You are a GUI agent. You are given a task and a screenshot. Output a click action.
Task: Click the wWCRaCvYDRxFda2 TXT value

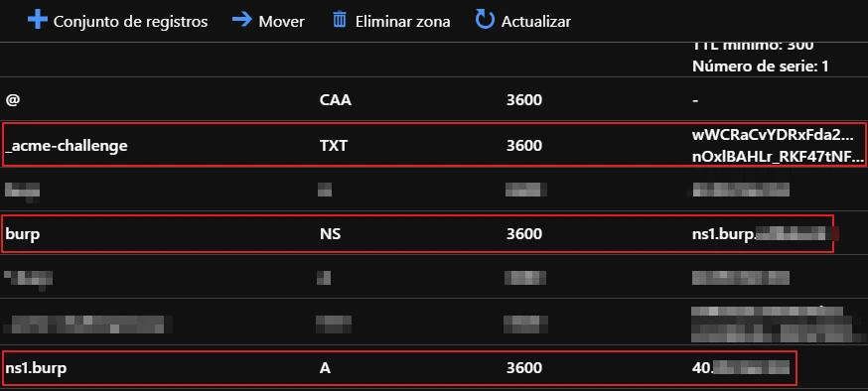(x=778, y=136)
